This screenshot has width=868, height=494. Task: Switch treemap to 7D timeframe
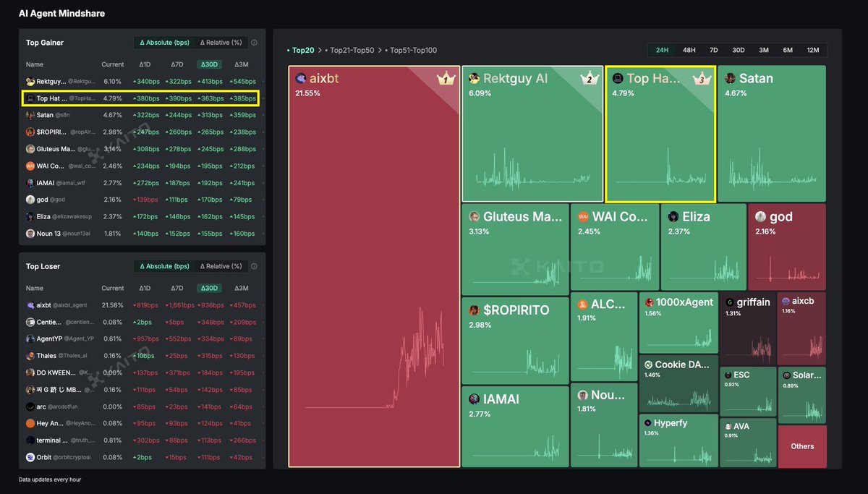tap(713, 50)
